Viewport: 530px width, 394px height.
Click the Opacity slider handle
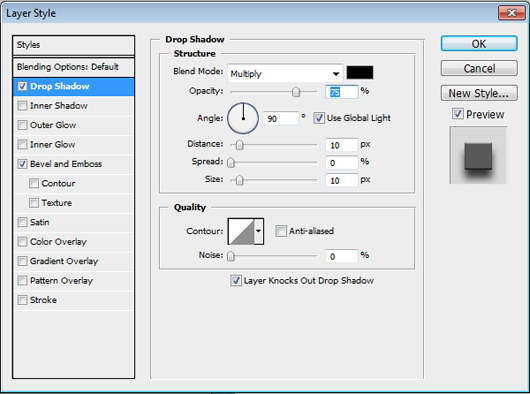[296, 92]
